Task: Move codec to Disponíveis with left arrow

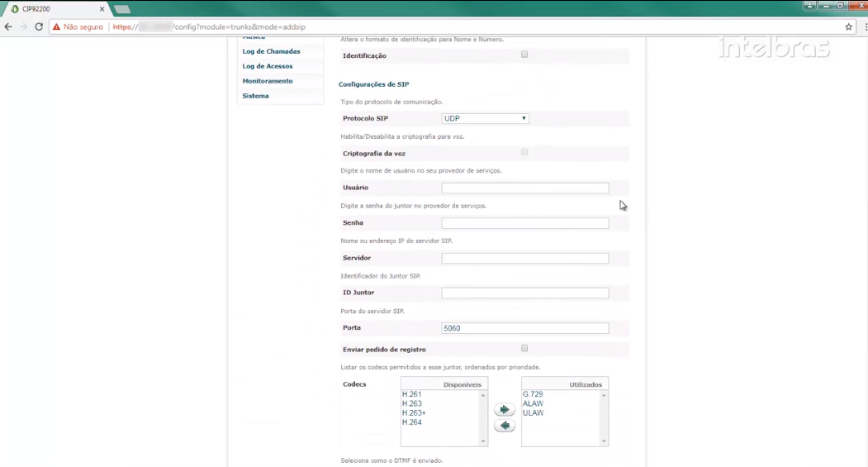Action: 504,426
